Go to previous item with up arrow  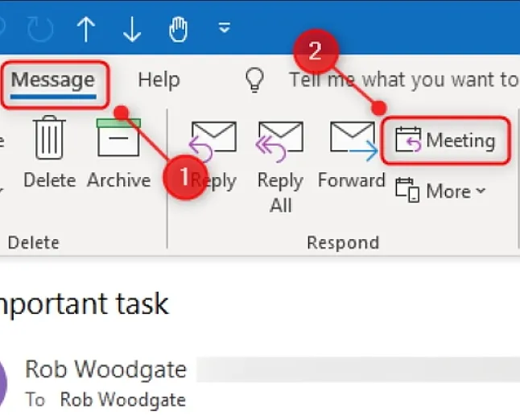tap(86, 30)
